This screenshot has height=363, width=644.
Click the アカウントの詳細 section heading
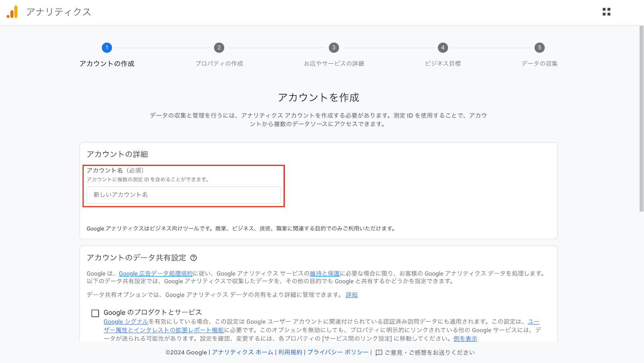point(117,155)
